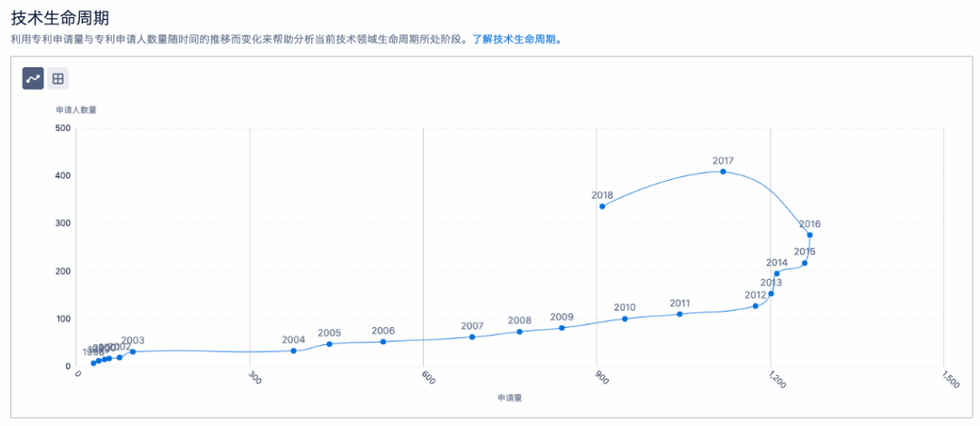This screenshot has width=980, height=426.
Task: Click the 2016 data point
Action: coord(809,235)
